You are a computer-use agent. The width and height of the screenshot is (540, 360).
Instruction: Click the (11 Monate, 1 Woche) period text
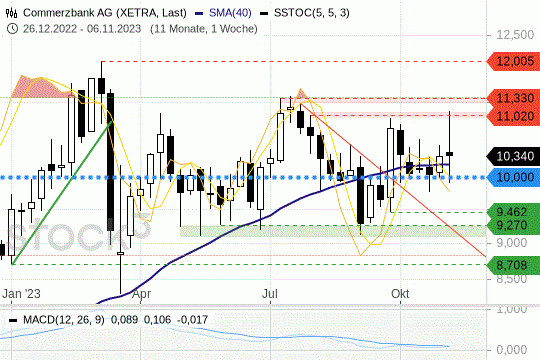(204, 29)
